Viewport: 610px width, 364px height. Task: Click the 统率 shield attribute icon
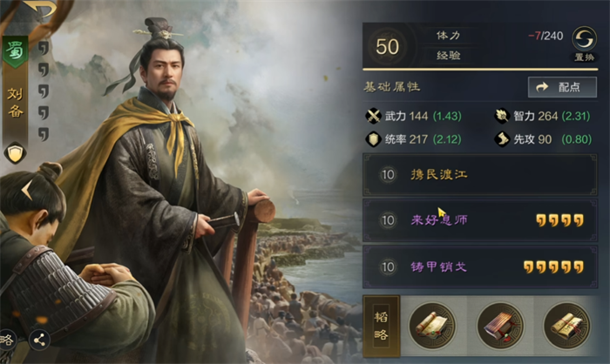click(374, 139)
